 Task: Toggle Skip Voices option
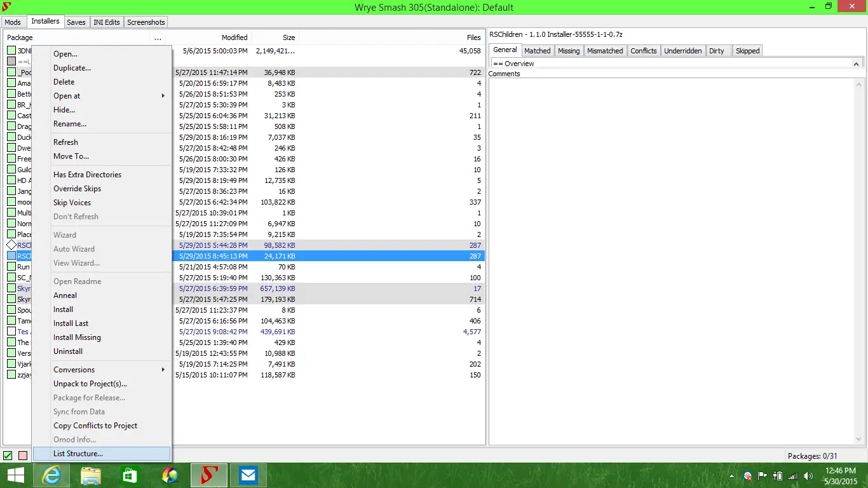(102, 203)
